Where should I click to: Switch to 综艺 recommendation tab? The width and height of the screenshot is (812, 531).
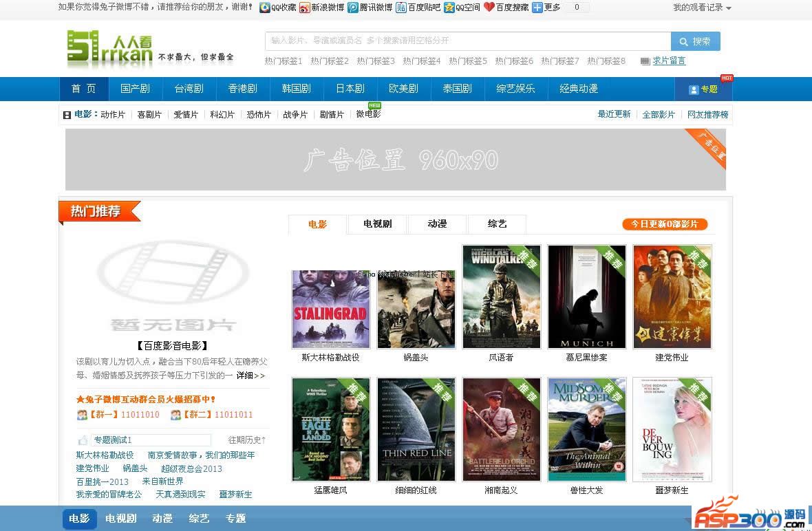pyautogui.click(x=497, y=224)
